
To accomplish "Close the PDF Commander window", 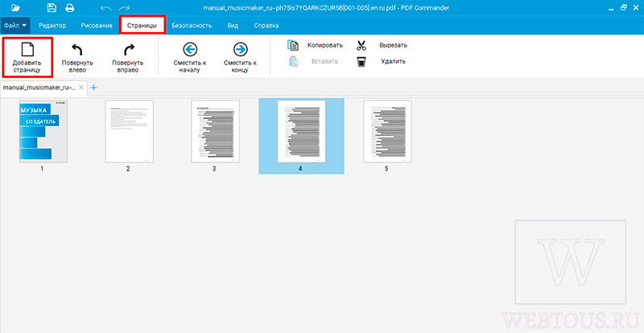I will coord(636,7).
